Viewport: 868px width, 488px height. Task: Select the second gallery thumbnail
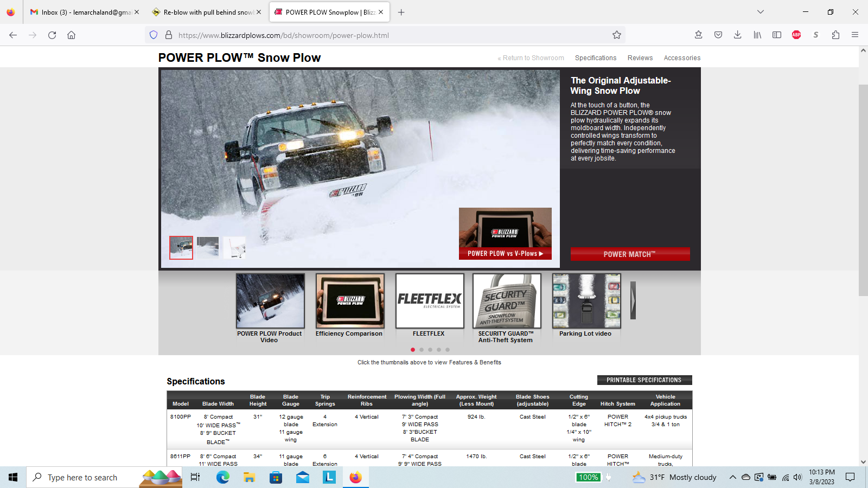tap(208, 248)
